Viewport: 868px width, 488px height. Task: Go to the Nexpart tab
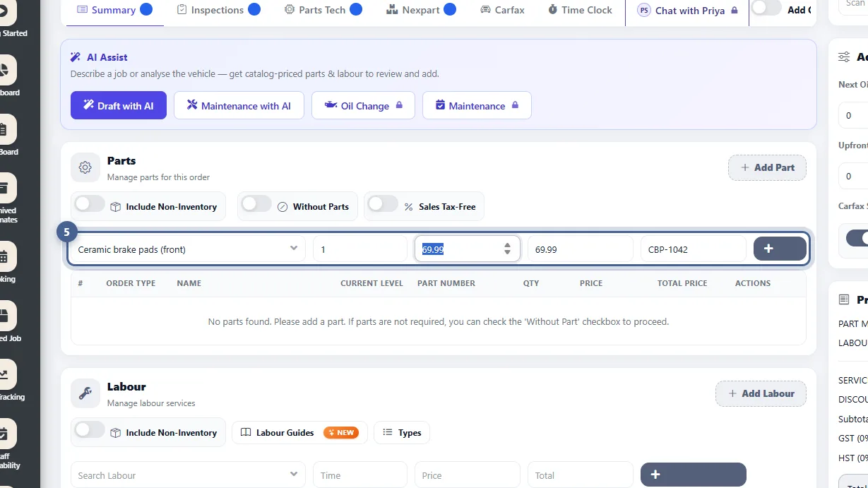coord(421,10)
